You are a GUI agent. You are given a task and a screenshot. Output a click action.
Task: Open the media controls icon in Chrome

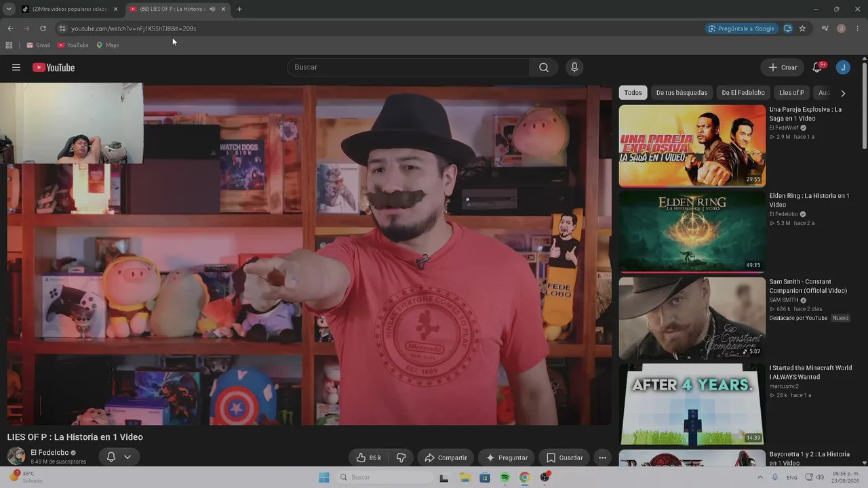click(x=825, y=28)
